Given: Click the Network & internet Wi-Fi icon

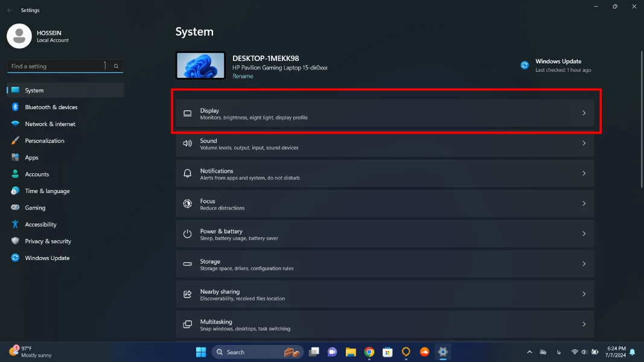Looking at the screenshot, I should (x=15, y=124).
